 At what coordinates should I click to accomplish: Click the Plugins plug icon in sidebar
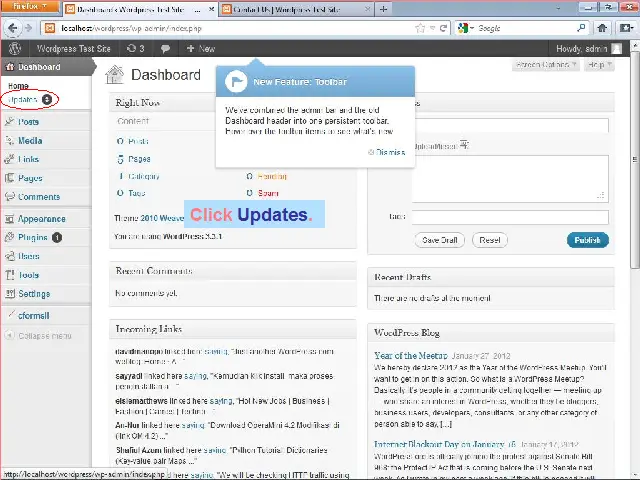click(x=9, y=237)
